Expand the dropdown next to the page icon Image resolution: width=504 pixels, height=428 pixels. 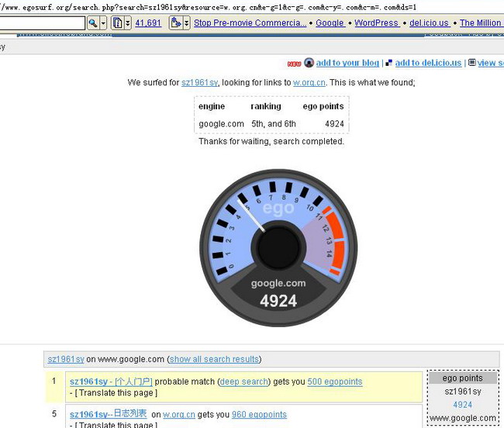[x=128, y=23]
